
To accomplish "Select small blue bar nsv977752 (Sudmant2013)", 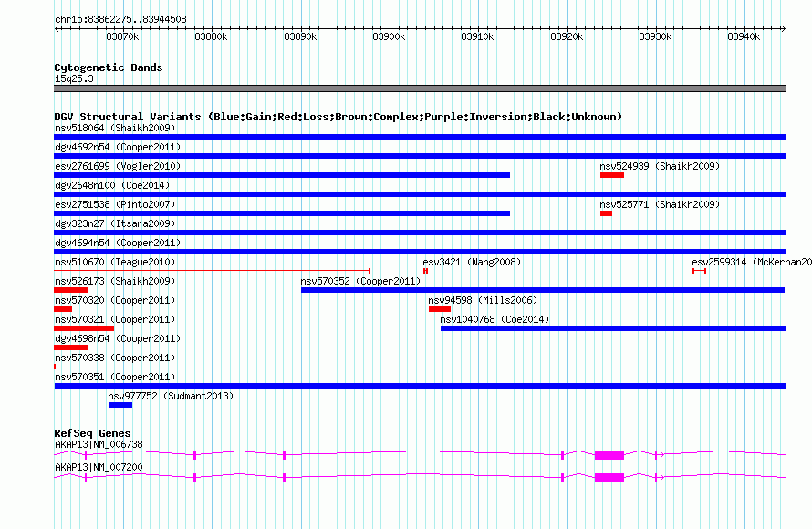I will [120, 405].
